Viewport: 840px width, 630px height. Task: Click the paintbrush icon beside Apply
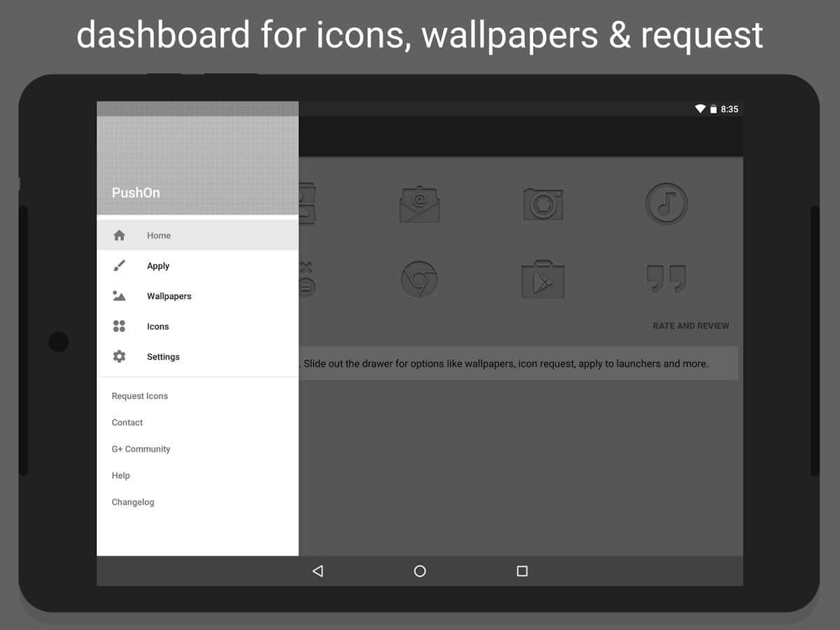pyautogui.click(x=120, y=266)
